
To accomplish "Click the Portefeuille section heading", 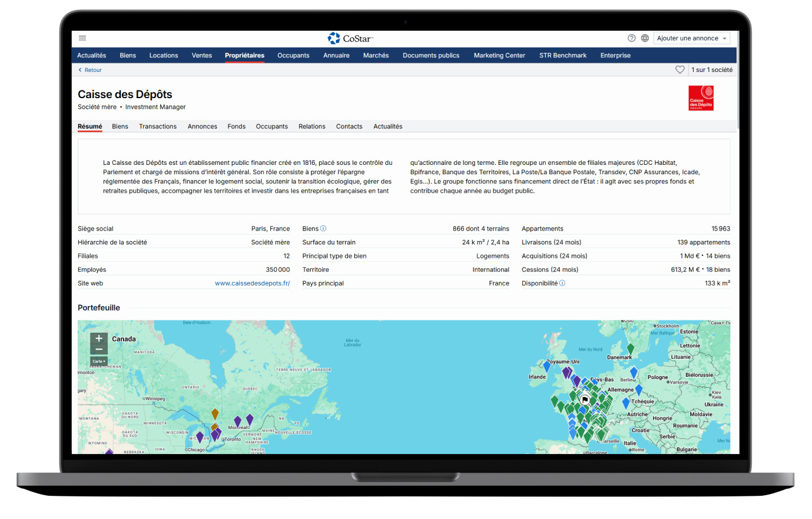I will pyautogui.click(x=99, y=308).
